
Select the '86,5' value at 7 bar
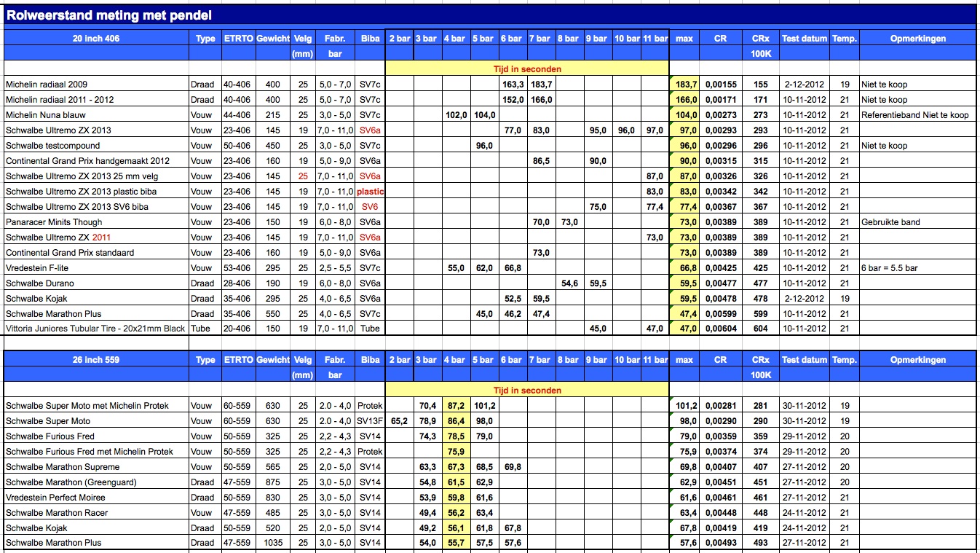point(541,161)
